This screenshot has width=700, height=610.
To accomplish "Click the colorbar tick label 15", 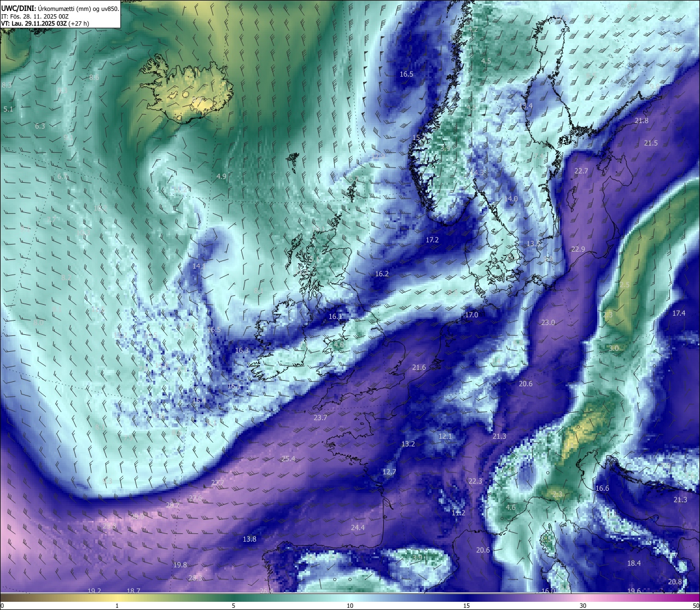I will click(x=466, y=606).
